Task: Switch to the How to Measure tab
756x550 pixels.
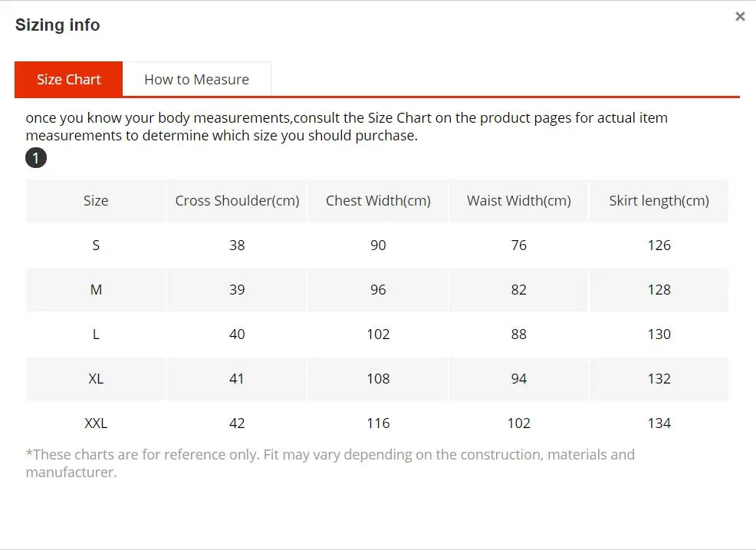Action: tap(197, 79)
